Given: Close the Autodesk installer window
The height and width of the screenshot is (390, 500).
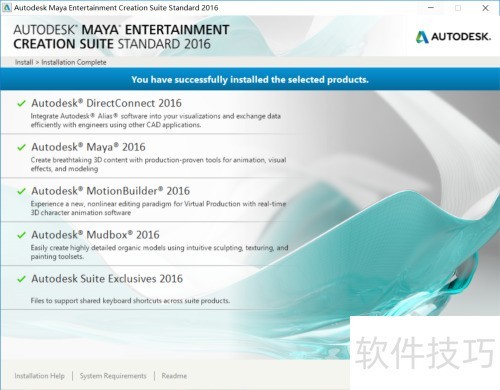Looking at the screenshot, I should pos(485,7).
